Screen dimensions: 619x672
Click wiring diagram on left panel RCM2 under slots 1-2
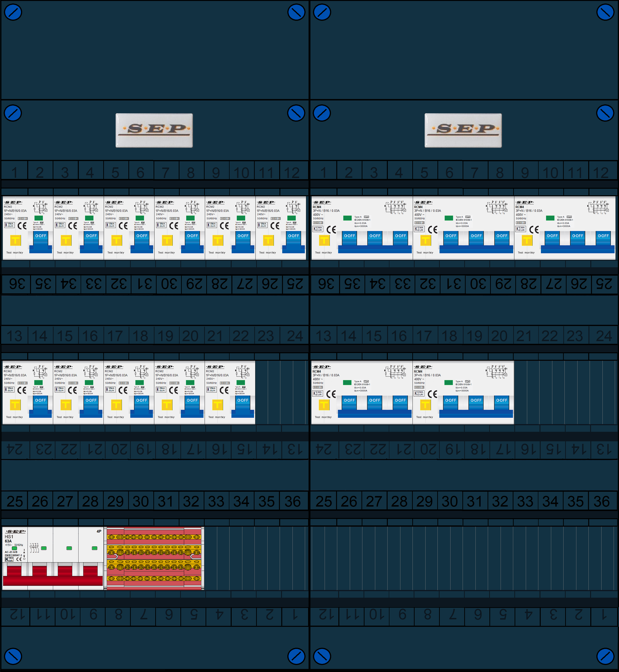[x=40, y=207]
